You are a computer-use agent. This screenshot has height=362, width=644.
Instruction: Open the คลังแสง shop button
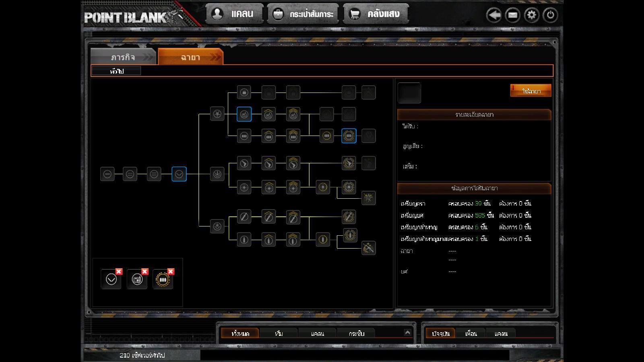tap(376, 14)
